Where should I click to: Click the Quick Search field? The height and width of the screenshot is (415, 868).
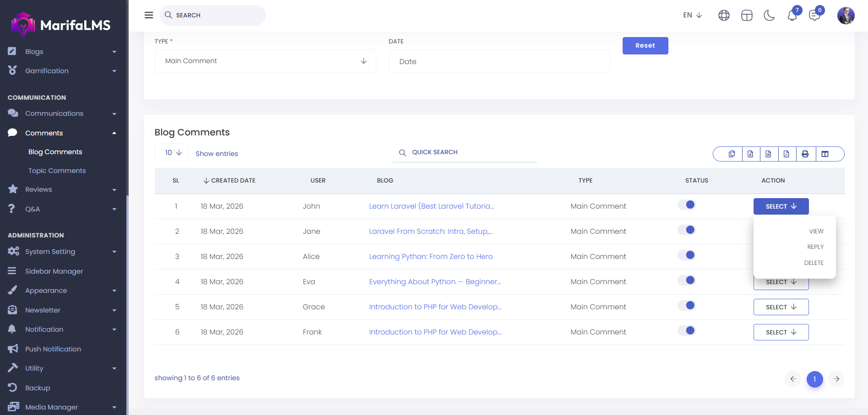472,152
